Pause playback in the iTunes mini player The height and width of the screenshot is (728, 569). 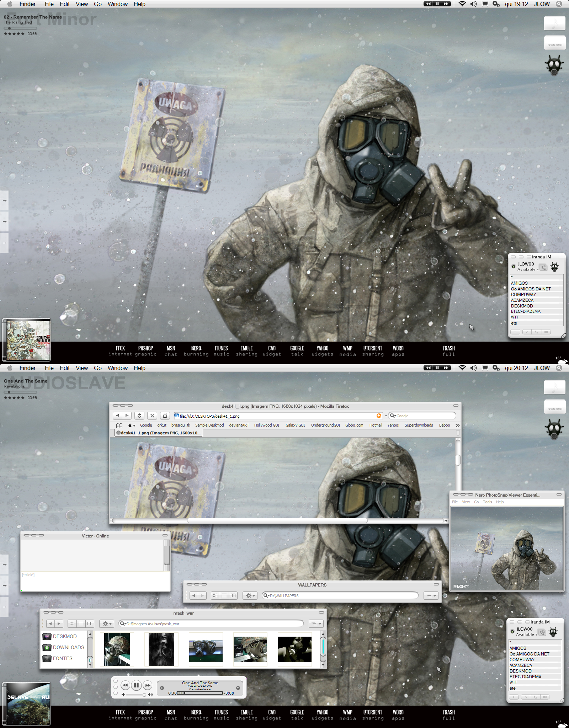136,685
